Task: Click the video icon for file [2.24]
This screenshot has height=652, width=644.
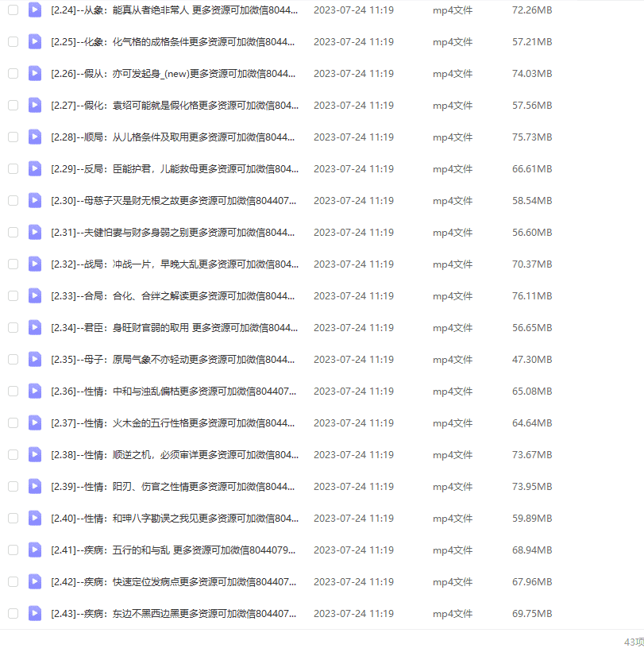Action: click(35, 10)
